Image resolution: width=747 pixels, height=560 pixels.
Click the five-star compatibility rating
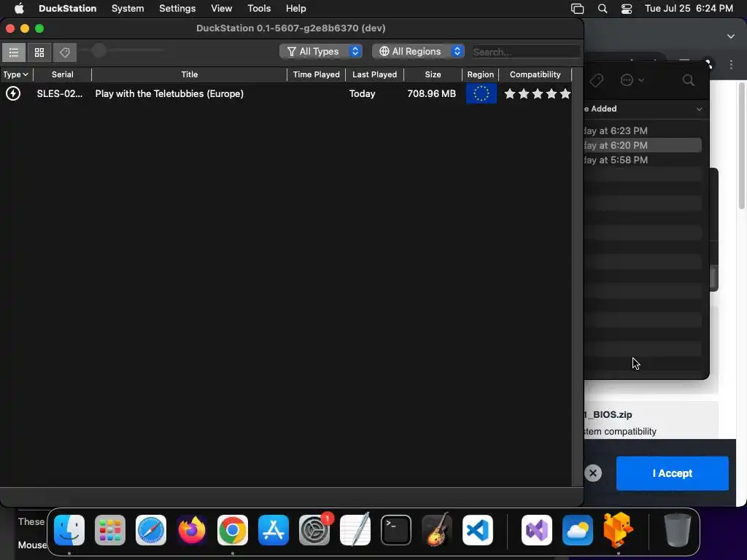click(x=538, y=93)
